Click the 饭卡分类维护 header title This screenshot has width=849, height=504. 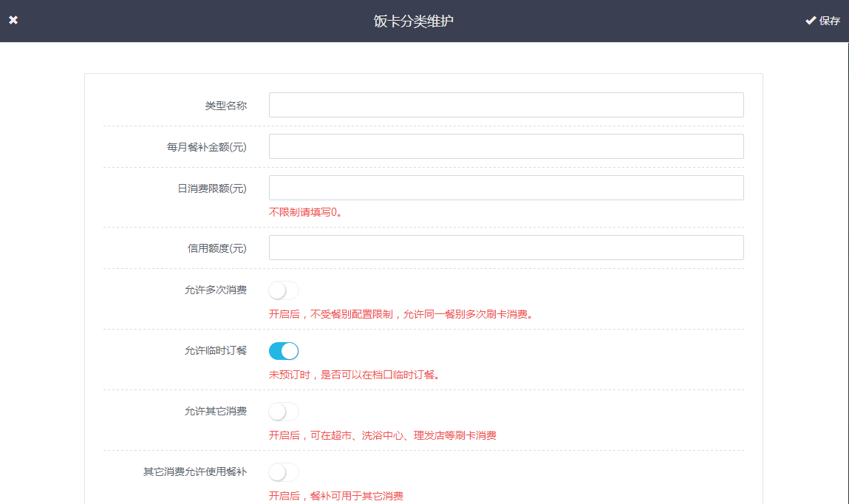click(413, 21)
